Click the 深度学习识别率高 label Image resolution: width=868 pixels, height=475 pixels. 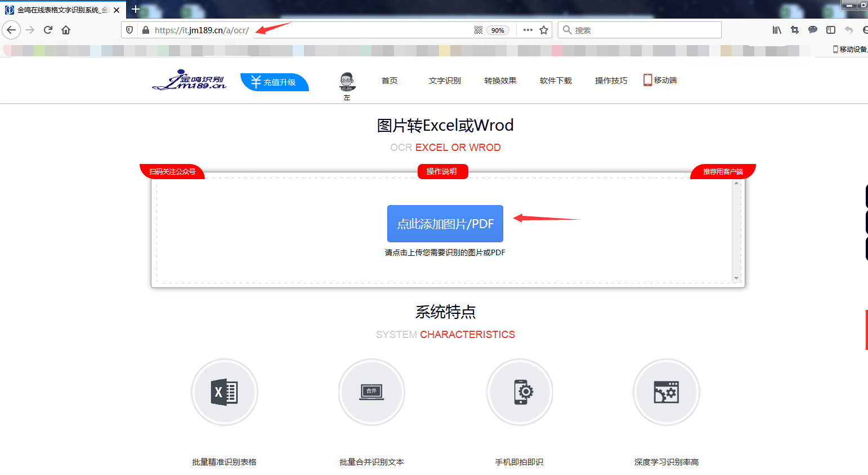(x=666, y=462)
